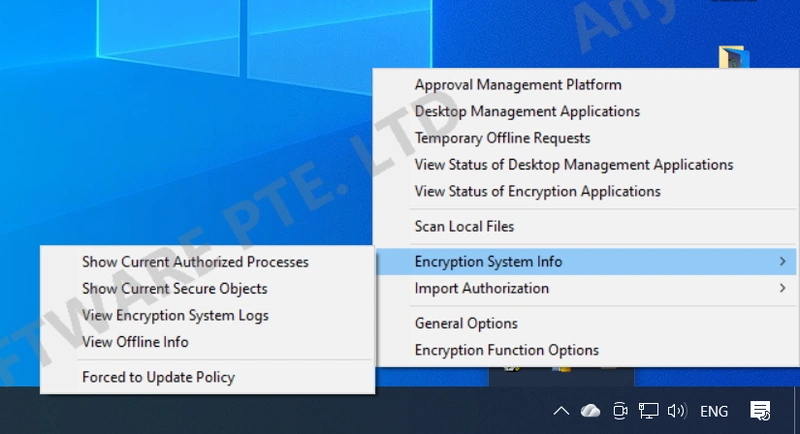Click the Meet Now camera tray icon

point(620,411)
